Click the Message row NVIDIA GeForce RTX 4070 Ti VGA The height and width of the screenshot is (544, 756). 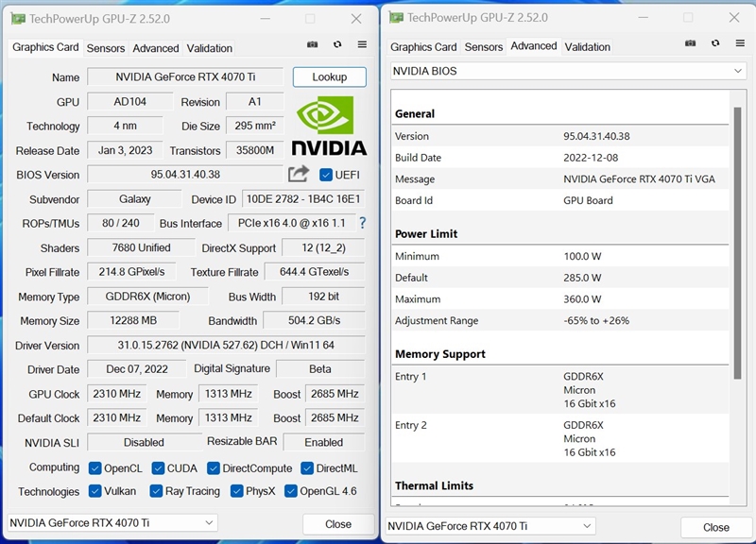560,179
